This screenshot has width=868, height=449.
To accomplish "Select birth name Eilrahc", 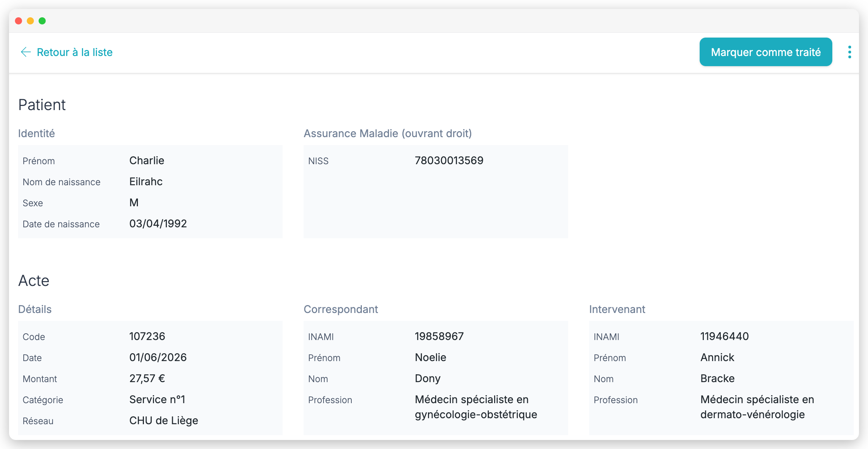I will [x=146, y=181].
